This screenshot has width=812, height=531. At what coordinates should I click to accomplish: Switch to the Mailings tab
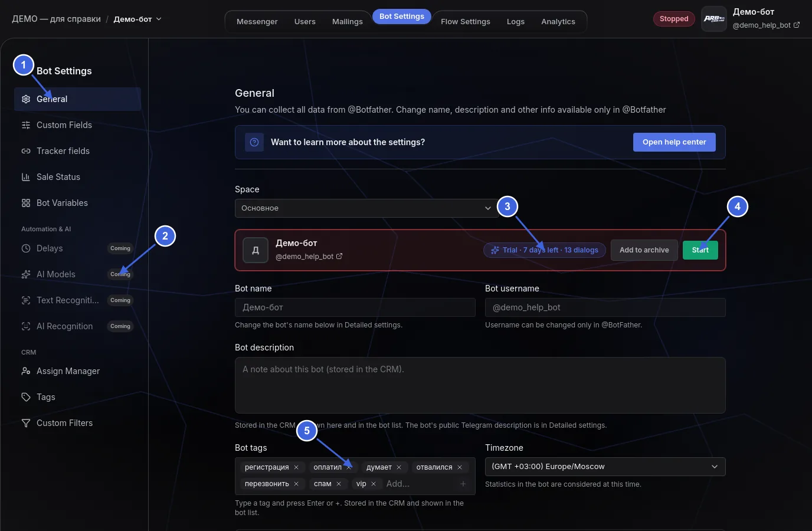tap(348, 22)
